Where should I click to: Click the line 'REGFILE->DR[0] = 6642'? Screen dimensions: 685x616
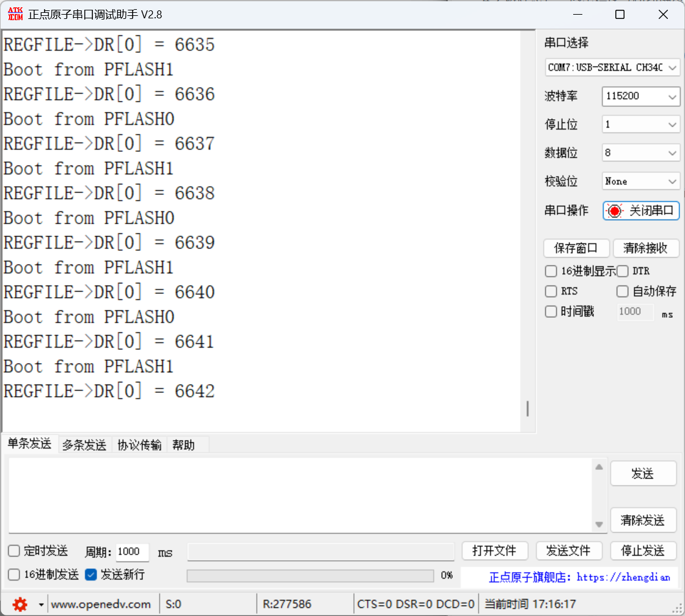(x=109, y=391)
